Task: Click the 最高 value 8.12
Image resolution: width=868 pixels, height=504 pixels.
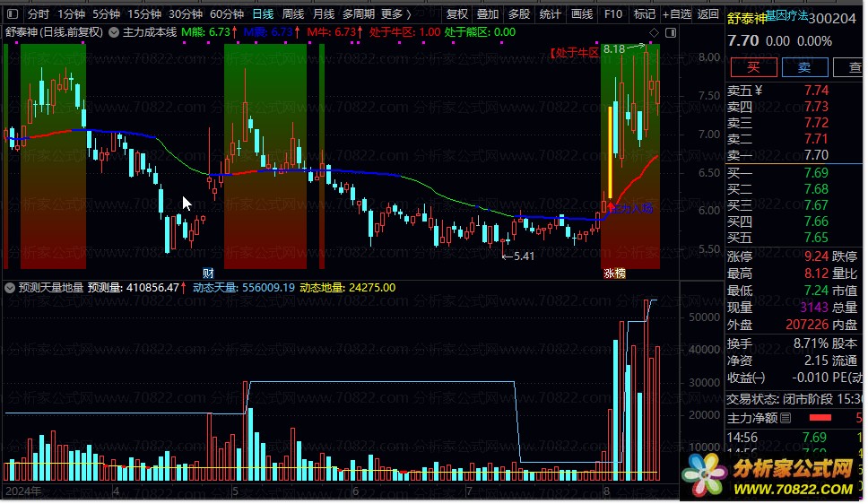Action: pos(816,274)
